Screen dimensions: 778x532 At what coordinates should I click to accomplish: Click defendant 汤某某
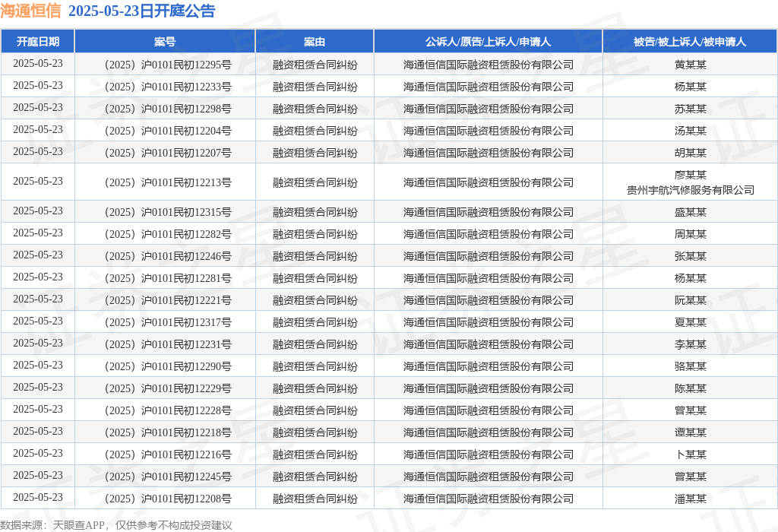pos(690,131)
